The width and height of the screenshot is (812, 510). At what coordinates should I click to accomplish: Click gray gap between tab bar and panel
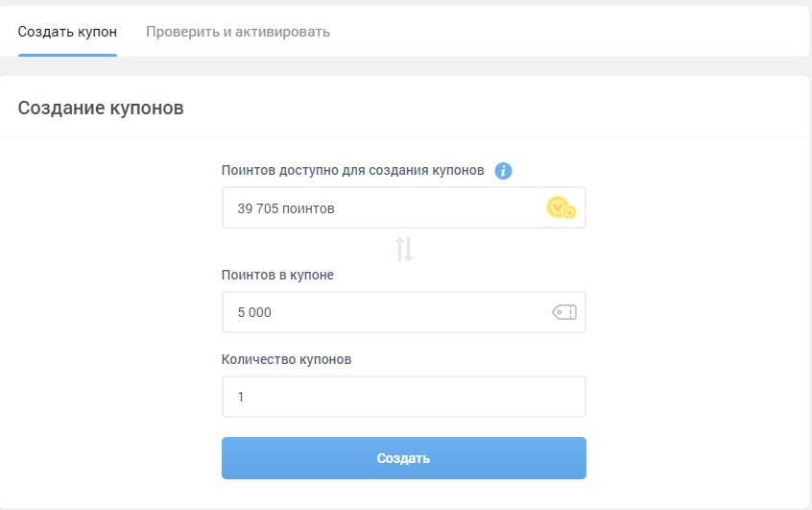[405, 66]
